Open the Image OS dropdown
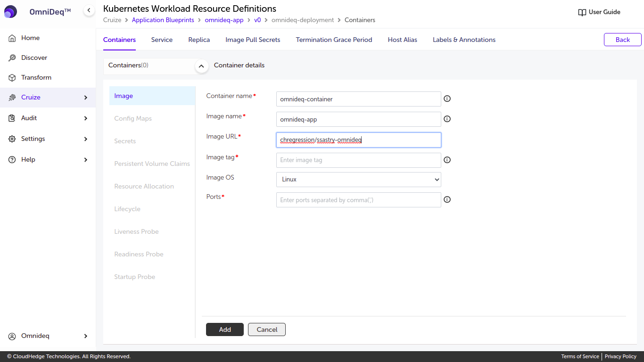The width and height of the screenshot is (644, 362). (359, 180)
